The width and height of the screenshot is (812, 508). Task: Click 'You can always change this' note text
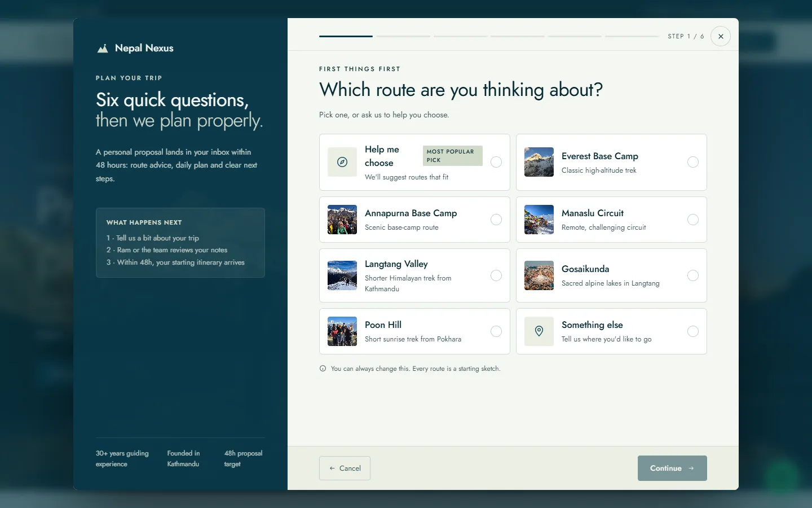point(416,369)
